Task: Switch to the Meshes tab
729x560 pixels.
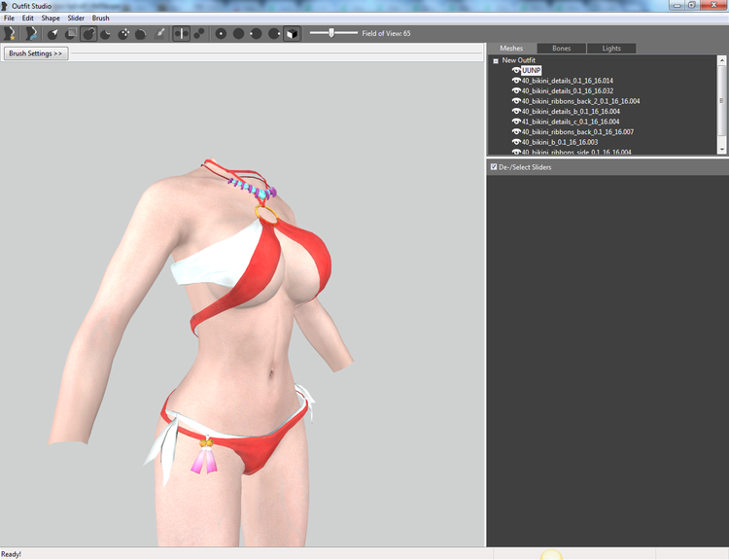Action: tap(511, 49)
